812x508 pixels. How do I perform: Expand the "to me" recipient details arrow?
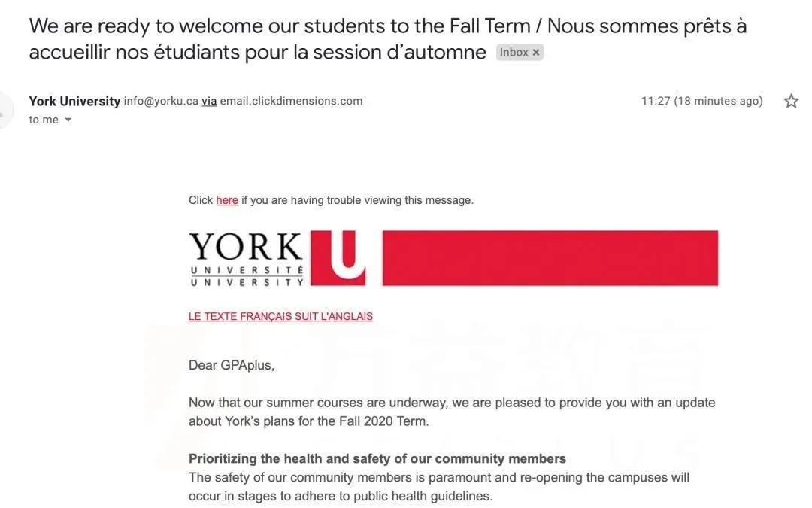click(x=68, y=120)
